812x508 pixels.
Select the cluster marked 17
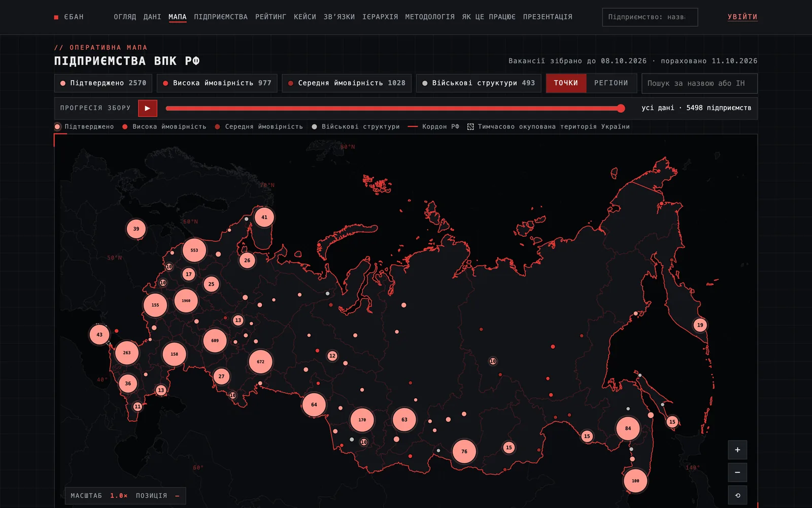click(x=189, y=274)
